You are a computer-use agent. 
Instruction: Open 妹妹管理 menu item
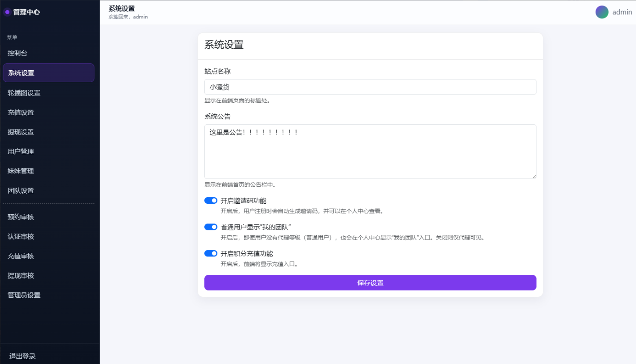pos(49,171)
